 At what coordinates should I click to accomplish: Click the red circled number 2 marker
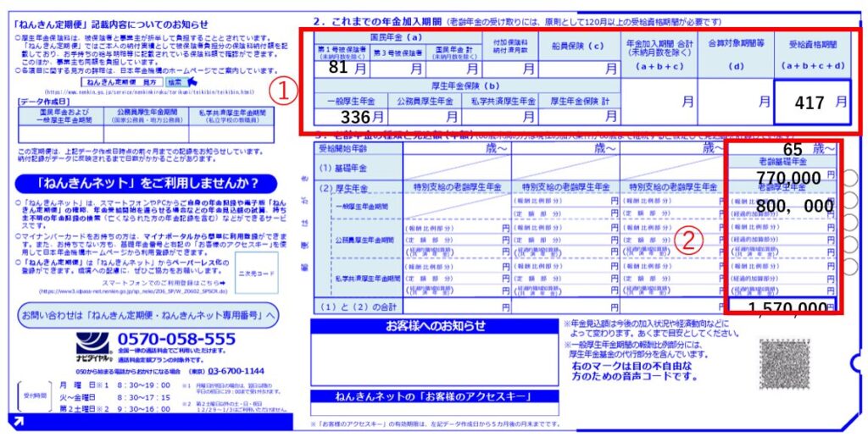pyautogui.click(x=691, y=241)
